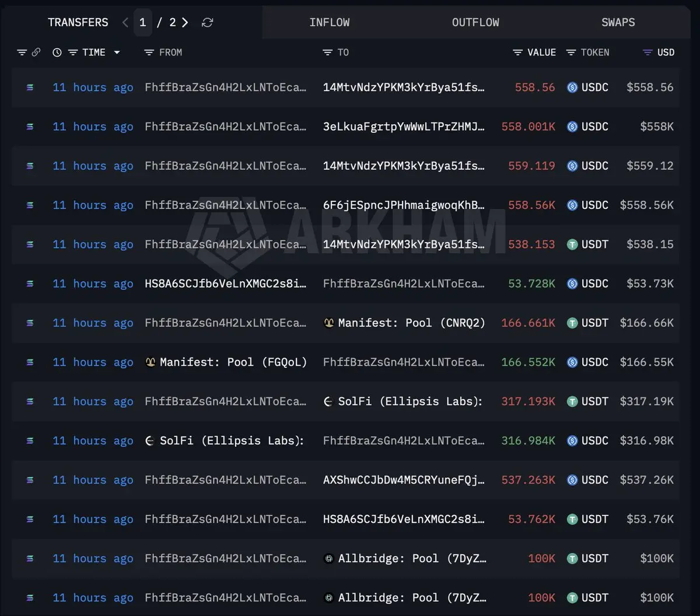700x616 pixels.
Task: Click the $537.26K USD amount
Action: [647, 480]
